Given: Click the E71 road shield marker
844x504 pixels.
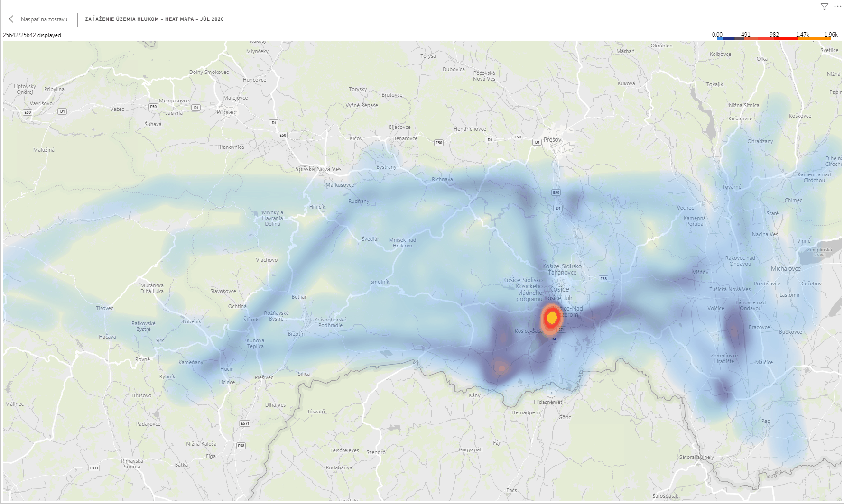Looking at the screenshot, I should 562,330.
